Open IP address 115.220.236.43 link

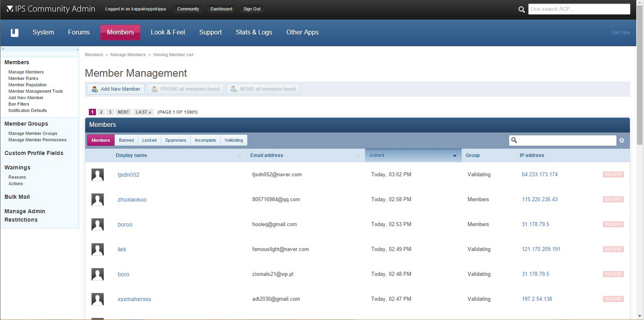539,199
